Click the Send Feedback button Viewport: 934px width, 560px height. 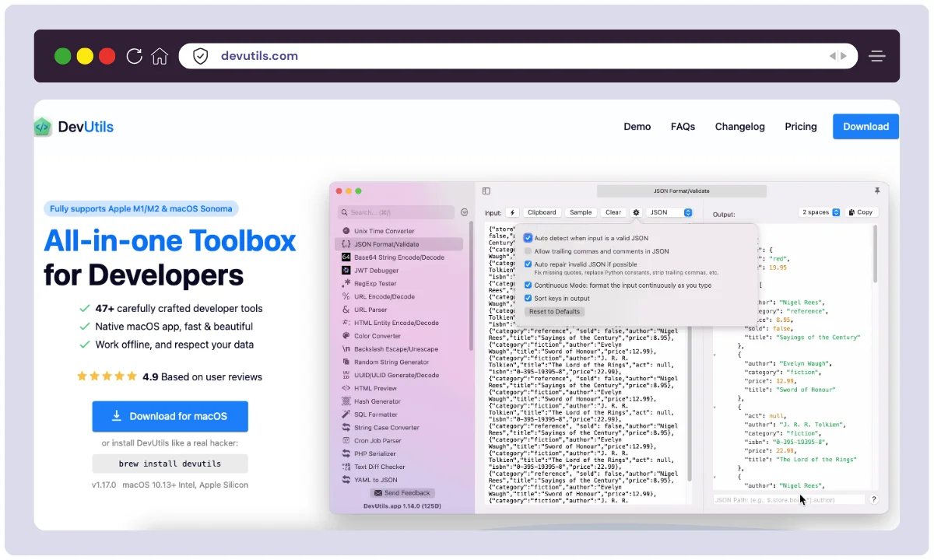coord(402,493)
